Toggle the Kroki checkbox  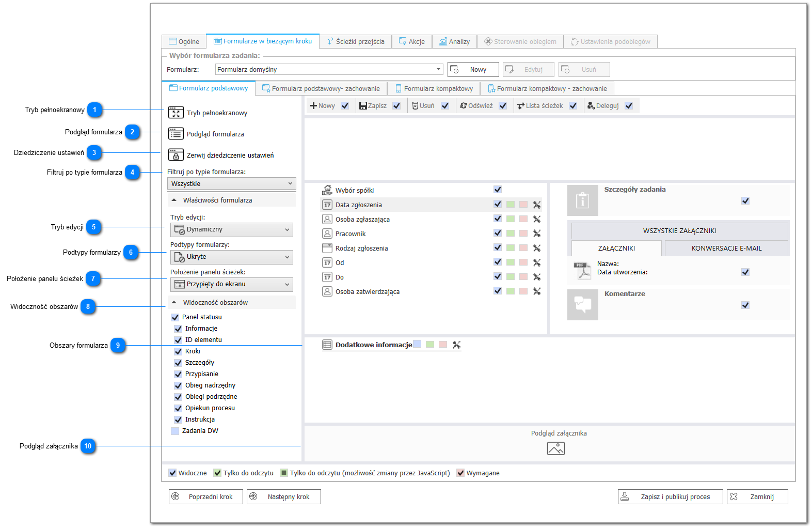(x=178, y=351)
